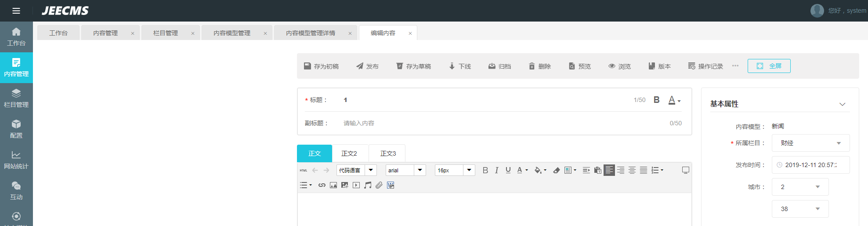
Task: Open the 互动 sidebar item
Action: click(16, 191)
